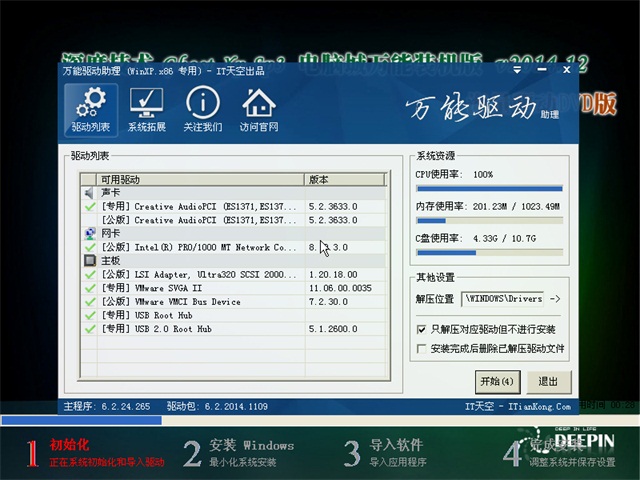Click the 主板 motherboard category icon

(x=90, y=260)
